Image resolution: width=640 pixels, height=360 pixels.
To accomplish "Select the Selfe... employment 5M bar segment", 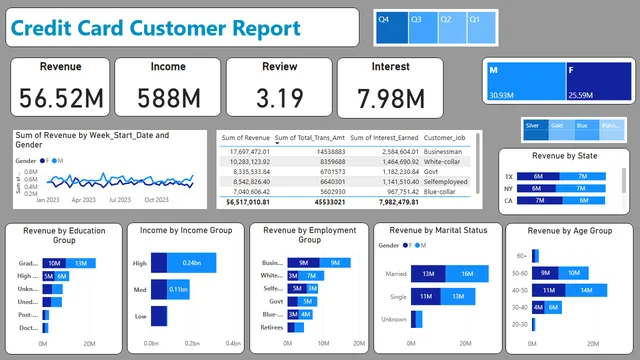I will 297,289.
